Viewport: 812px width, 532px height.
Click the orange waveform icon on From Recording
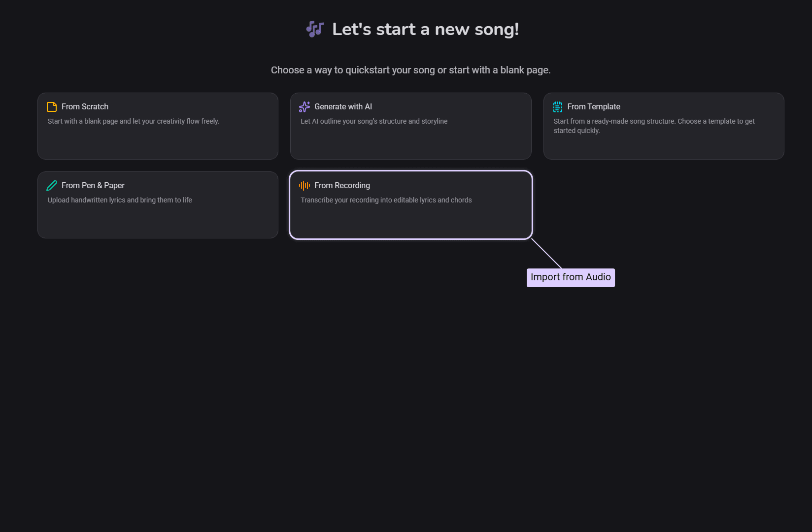pyautogui.click(x=304, y=186)
